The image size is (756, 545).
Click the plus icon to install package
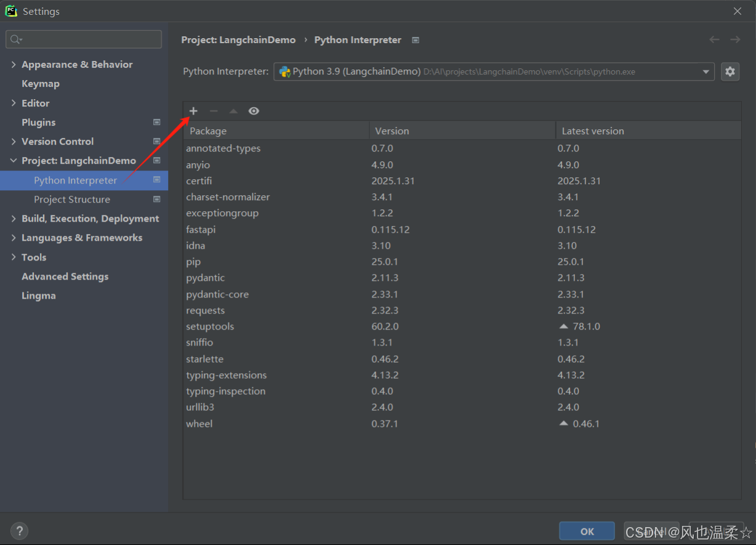(193, 111)
